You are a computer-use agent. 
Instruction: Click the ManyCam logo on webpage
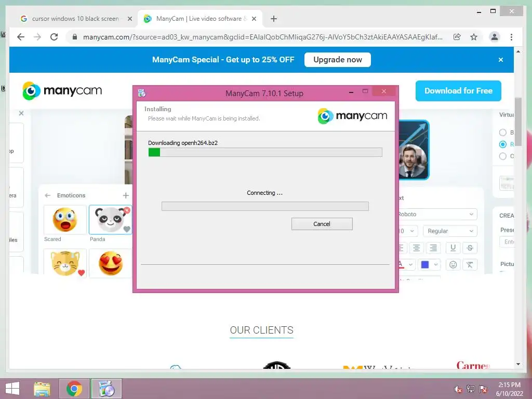click(x=62, y=90)
